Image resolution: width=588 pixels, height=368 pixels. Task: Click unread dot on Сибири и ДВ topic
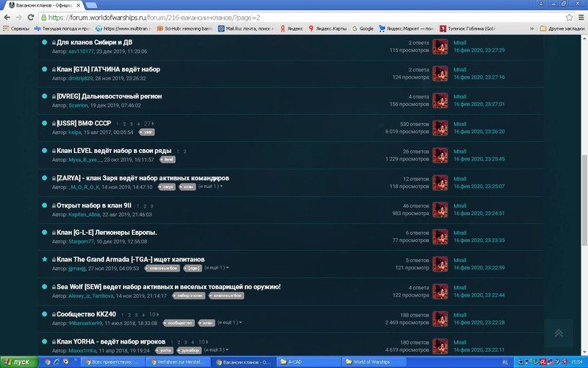point(44,42)
